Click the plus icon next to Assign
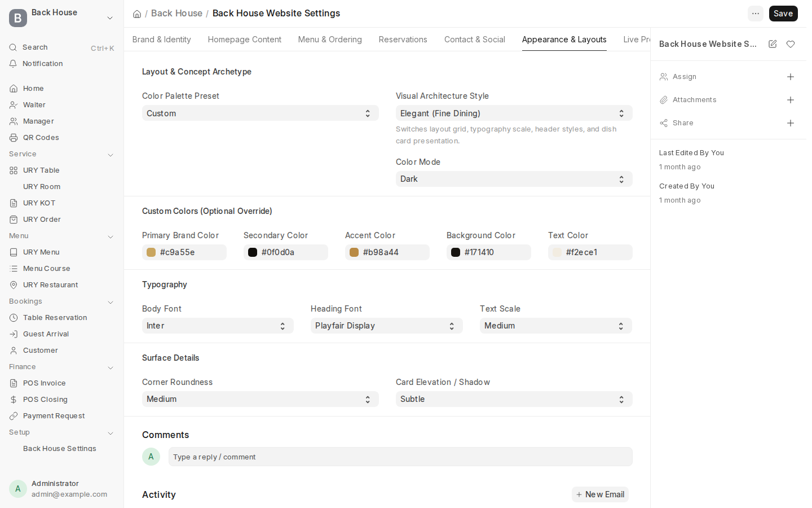 [791, 77]
